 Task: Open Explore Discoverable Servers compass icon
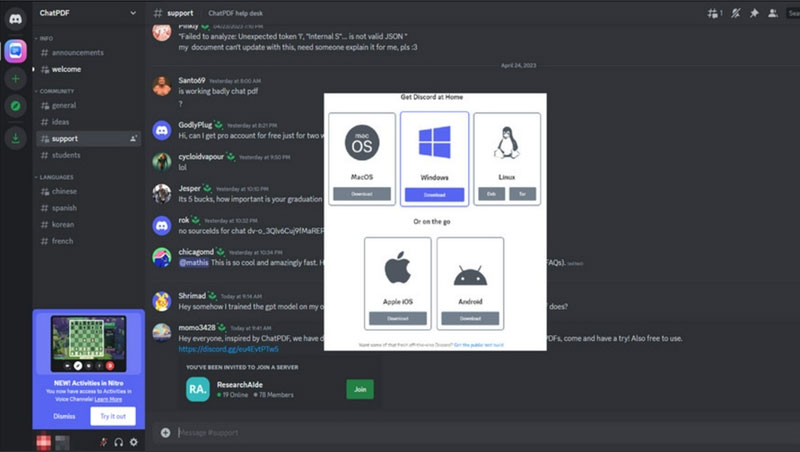[15, 105]
